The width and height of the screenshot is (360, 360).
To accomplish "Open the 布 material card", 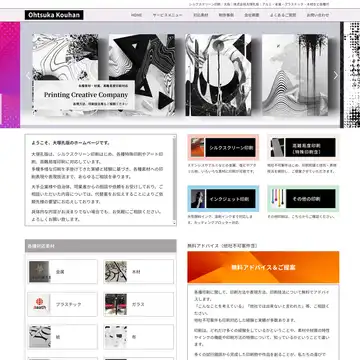I will (x=138, y=337).
